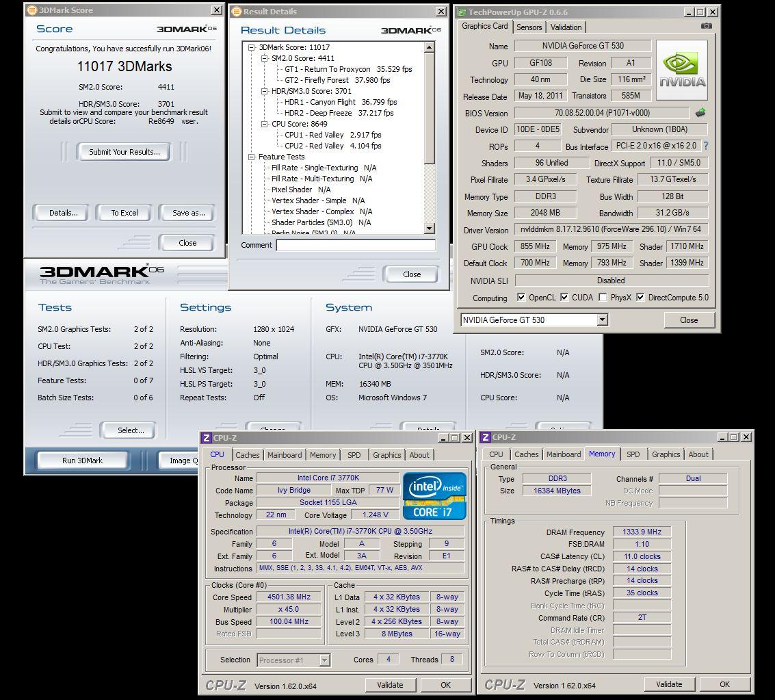Open the Mainboard tab in left CPU-Z
Screen dimensions: 775x700
(285, 455)
